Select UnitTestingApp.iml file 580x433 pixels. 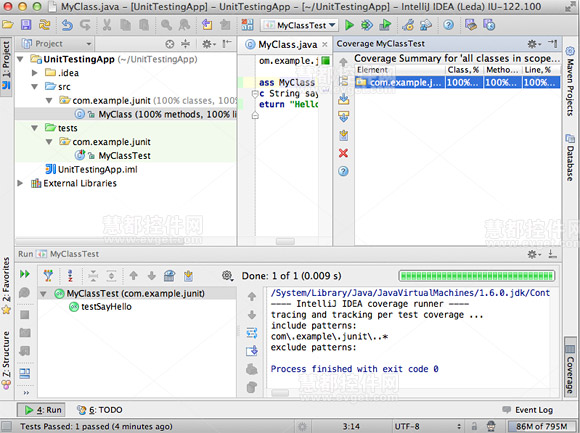(91, 169)
